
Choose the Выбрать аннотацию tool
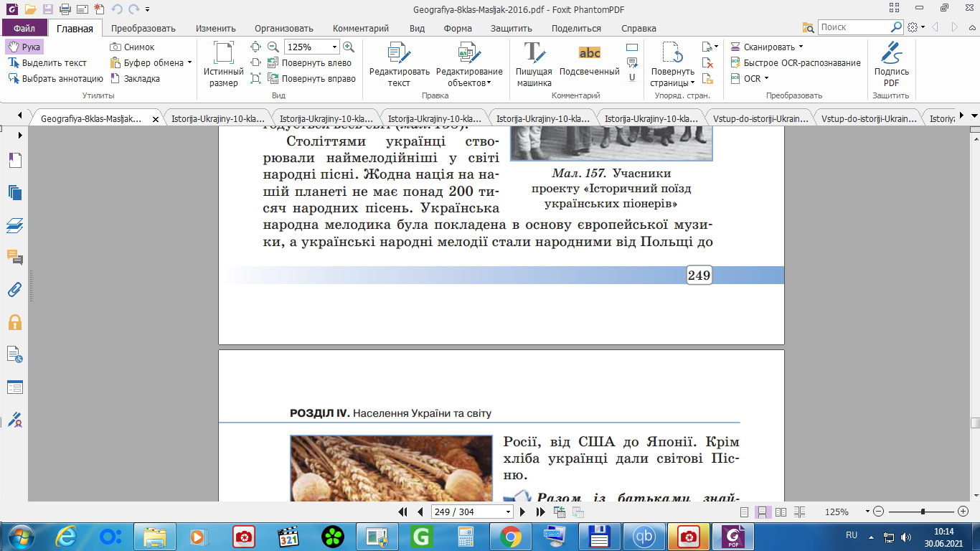55,78
